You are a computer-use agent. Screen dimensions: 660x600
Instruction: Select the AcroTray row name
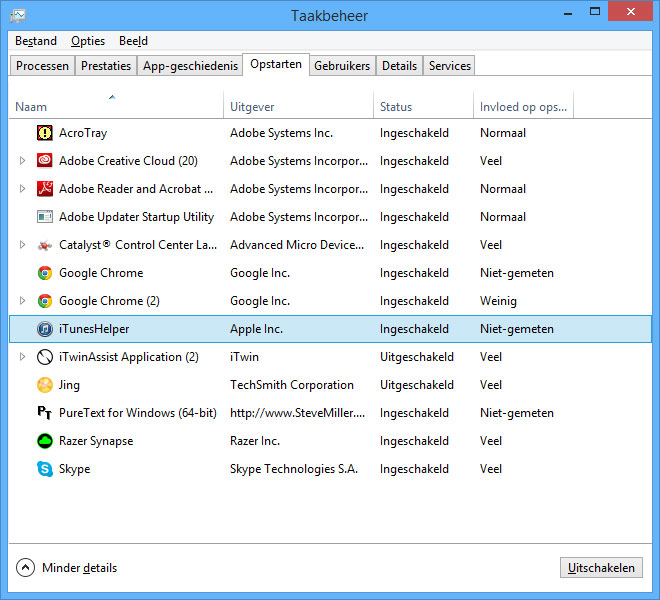[83, 133]
